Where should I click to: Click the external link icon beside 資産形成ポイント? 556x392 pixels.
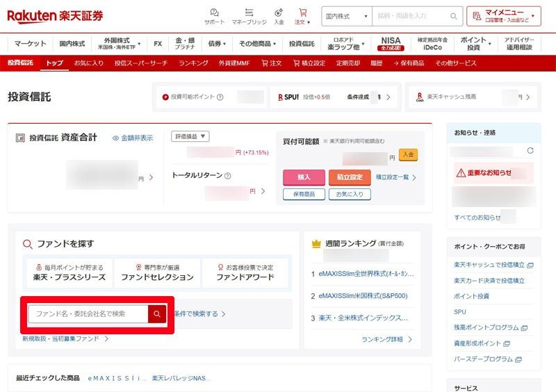(507, 344)
